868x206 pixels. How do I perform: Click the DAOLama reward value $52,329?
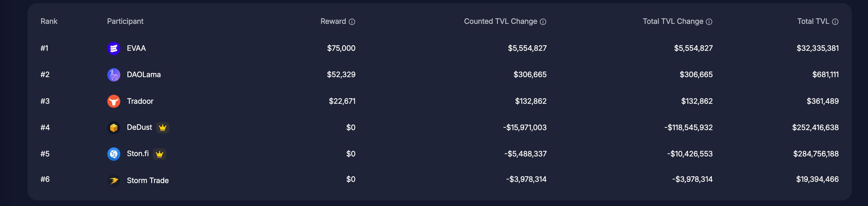point(341,75)
